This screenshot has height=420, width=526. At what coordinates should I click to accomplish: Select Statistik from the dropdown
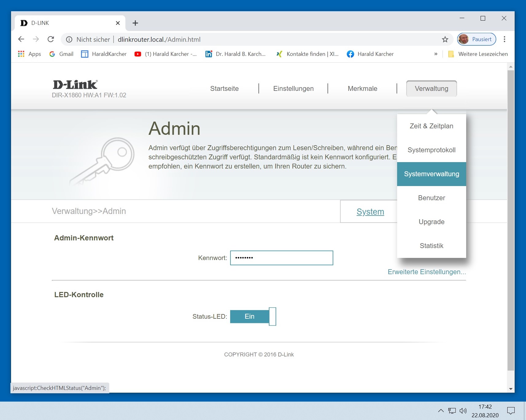coord(431,246)
